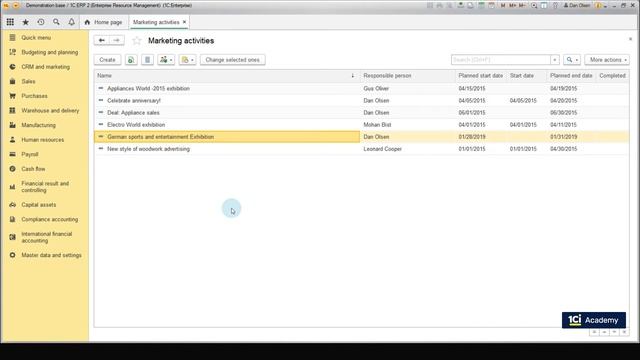Open International financial accounting section
The height and width of the screenshot is (360, 640).
click(x=47, y=237)
